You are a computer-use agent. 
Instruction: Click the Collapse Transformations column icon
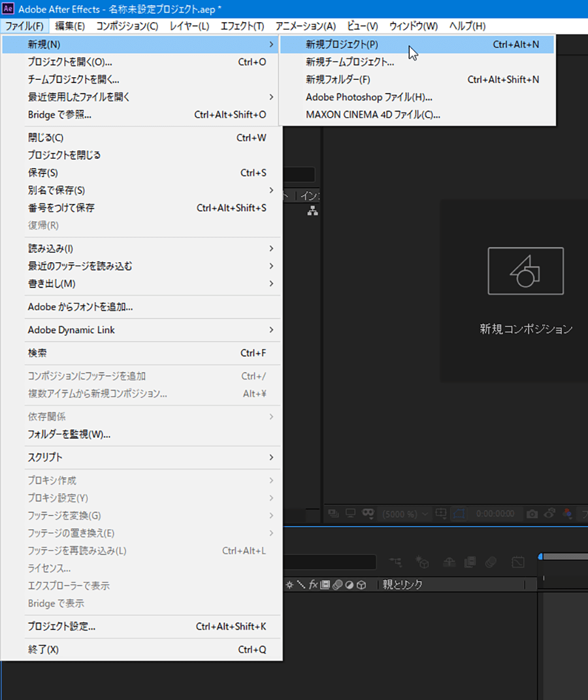pyautogui.click(x=289, y=584)
